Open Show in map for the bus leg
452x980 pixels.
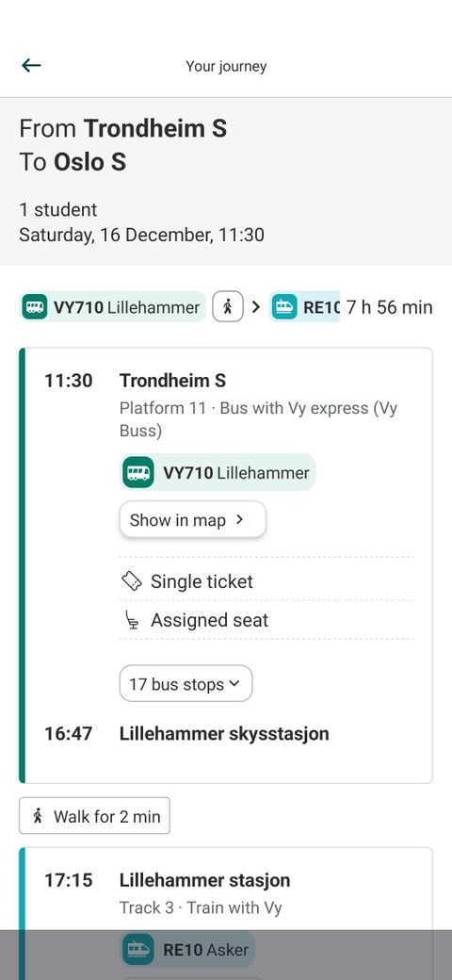click(192, 519)
